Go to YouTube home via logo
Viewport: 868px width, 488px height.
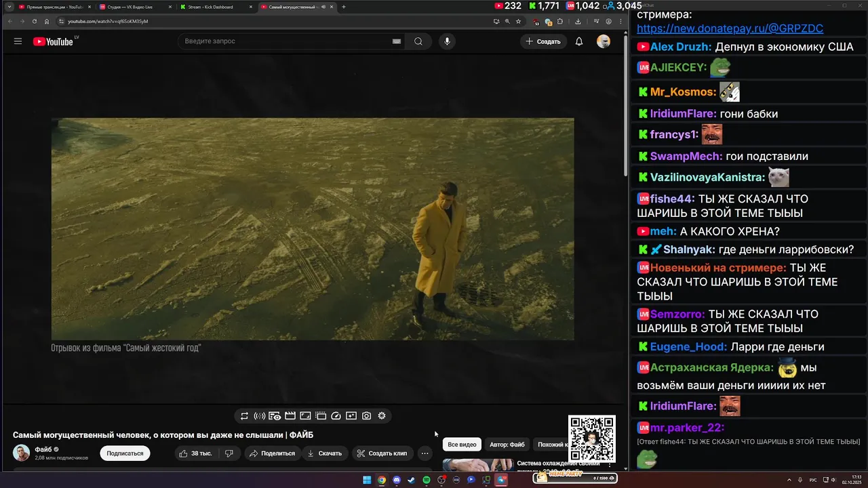coord(53,41)
